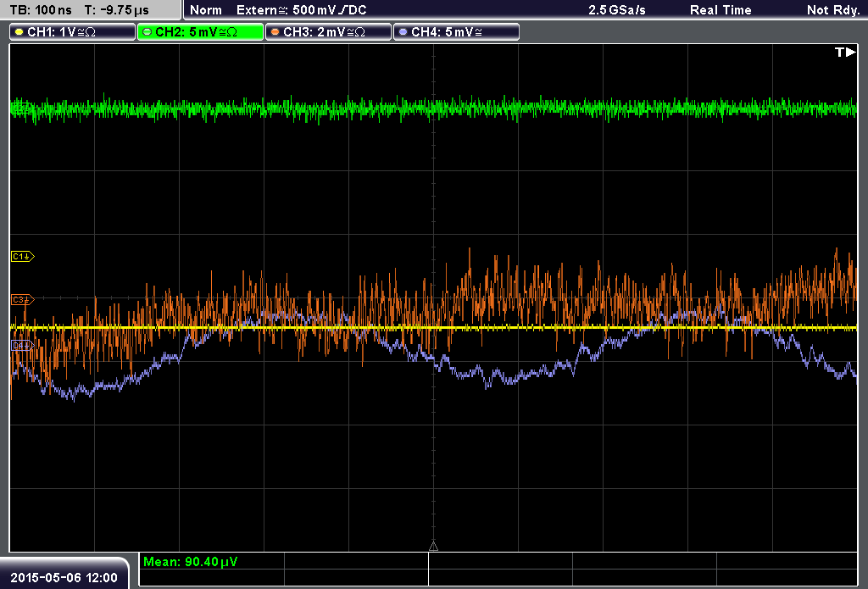The height and width of the screenshot is (589, 868).
Task: Click the C3 ground level marker
Action: pos(23,299)
